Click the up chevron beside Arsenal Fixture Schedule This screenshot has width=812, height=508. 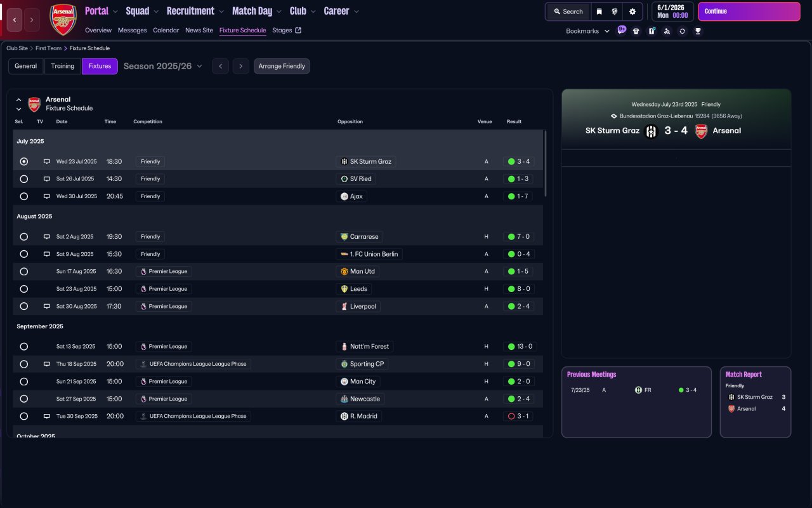click(19, 100)
